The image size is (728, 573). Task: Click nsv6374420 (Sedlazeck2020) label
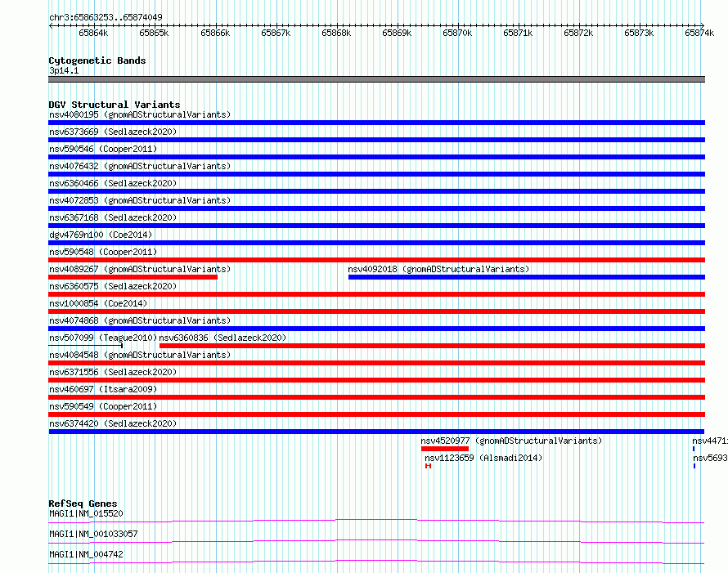(113, 423)
